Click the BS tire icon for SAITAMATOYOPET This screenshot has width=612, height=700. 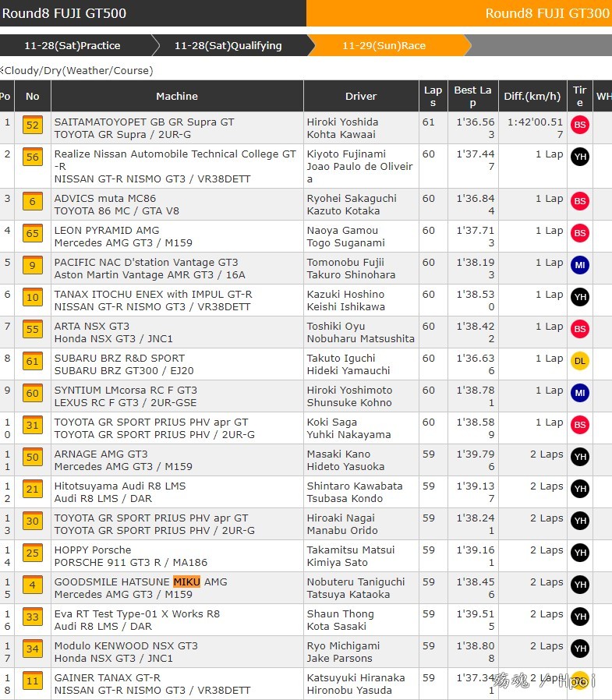coord(579,125)
